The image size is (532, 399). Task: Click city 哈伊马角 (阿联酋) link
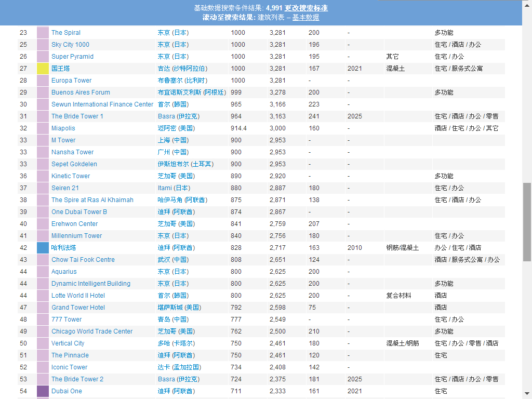click(x=182, y=200)
